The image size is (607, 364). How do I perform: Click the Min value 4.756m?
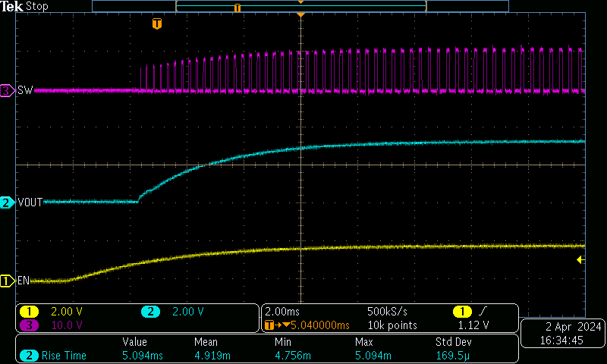293,356
